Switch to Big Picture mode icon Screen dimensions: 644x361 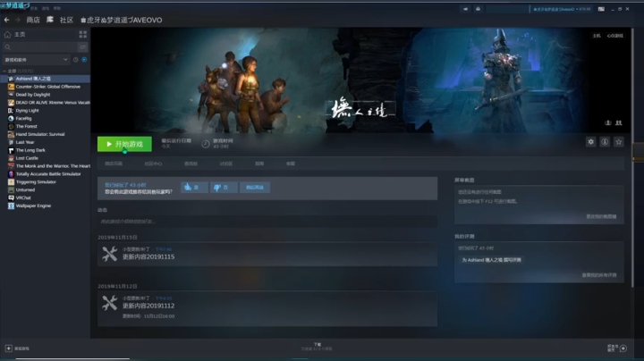pyautogui.click(x=601, y=9)
